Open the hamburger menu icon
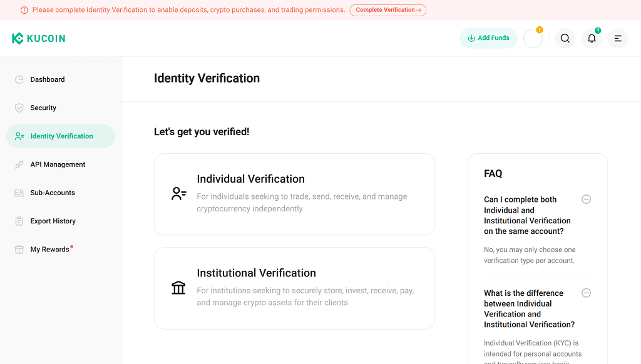 tap(618, 38)
